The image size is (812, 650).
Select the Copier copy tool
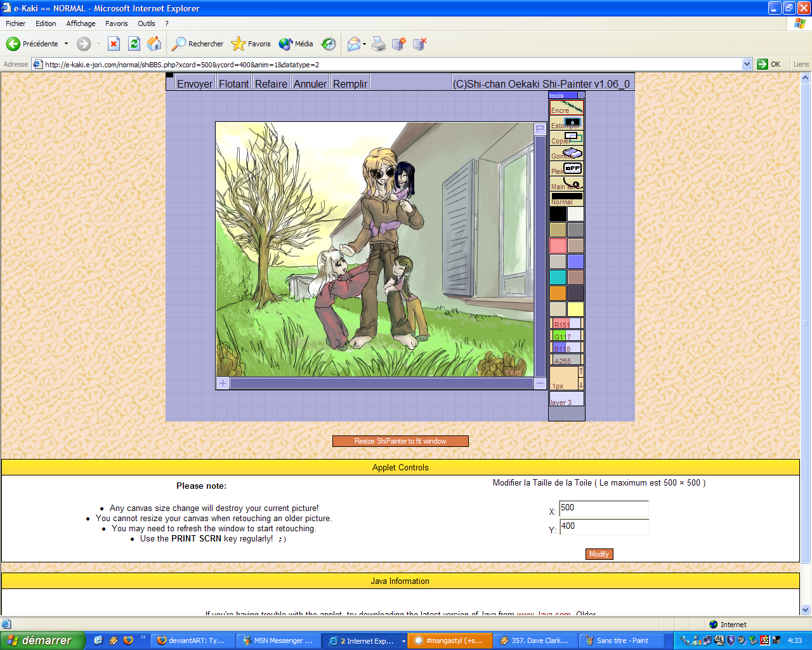pyautogui.click(x=566, y=138)
